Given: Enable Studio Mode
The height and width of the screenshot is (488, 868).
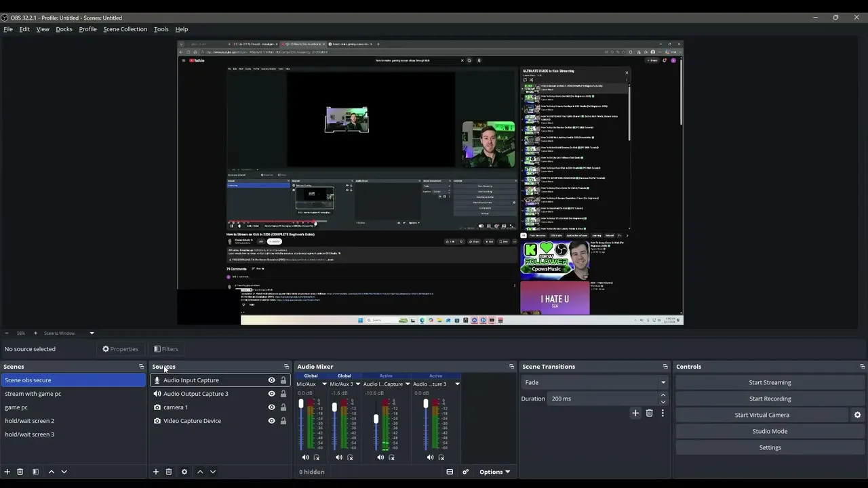Looking at the screenshot, I should click(770, 431).
